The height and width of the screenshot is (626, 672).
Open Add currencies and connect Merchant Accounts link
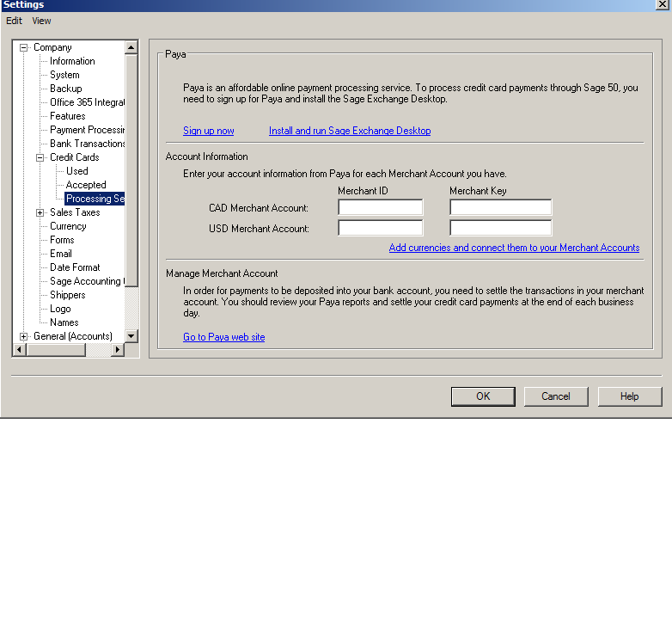click(x=514, y=248)
